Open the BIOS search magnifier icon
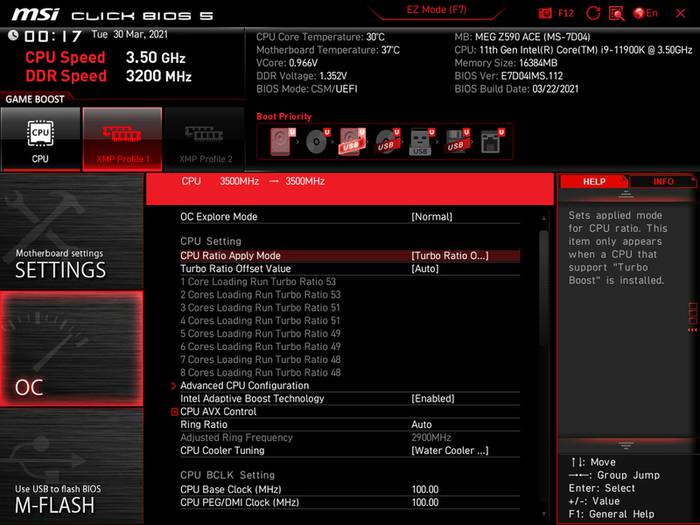The image size is (700, 525). pos(617,13)
